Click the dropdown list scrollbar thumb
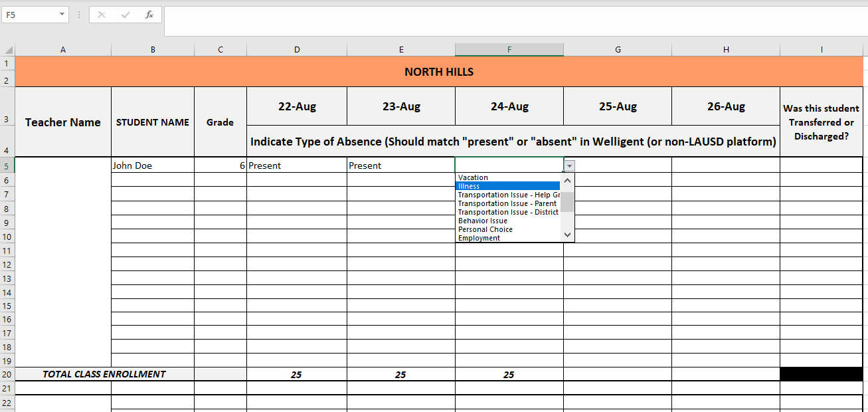Image resolution: width=868 pixels, height=412 pixels. 567,201
